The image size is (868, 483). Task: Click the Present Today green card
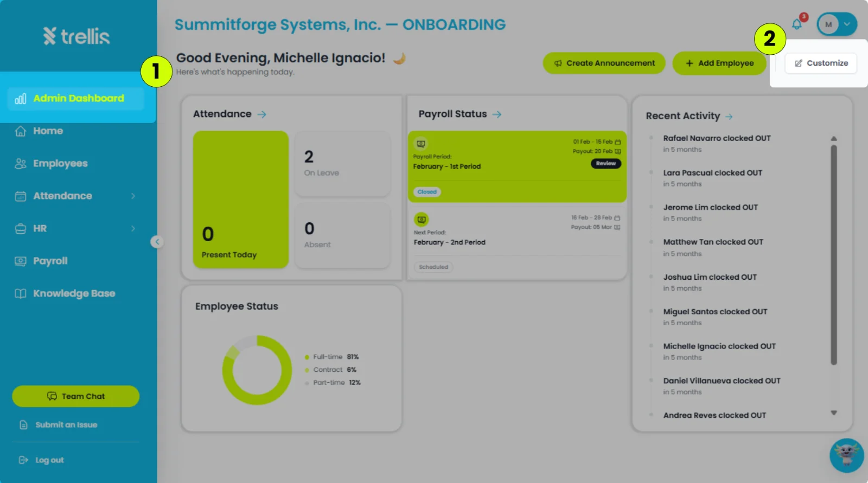[241, 199]
